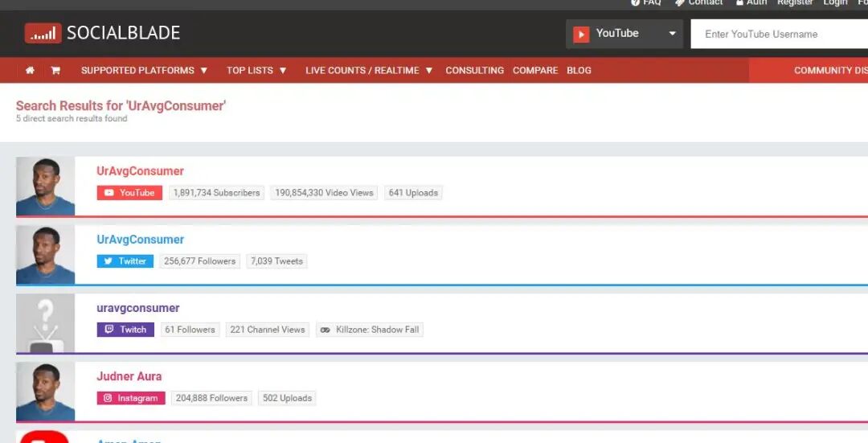Click the red YouTube play icon in platform selector
The height and width of the screenshot is (443, 868).
581,35
